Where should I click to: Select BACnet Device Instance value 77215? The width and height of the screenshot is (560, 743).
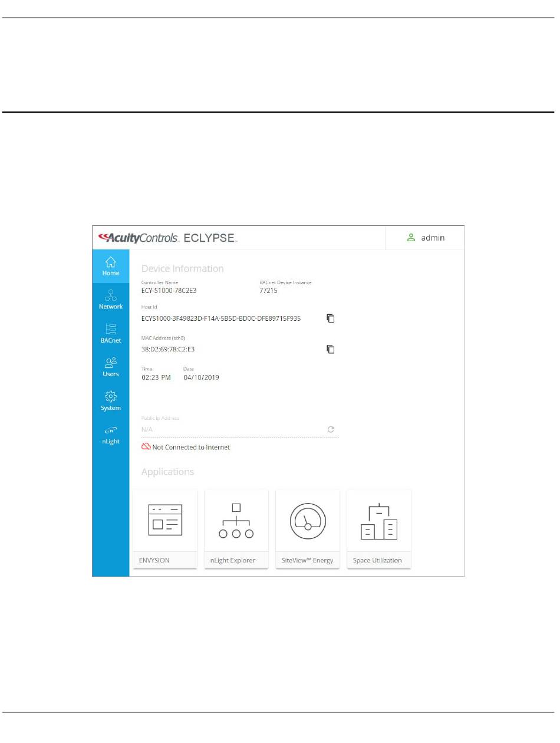pos(268,291)
